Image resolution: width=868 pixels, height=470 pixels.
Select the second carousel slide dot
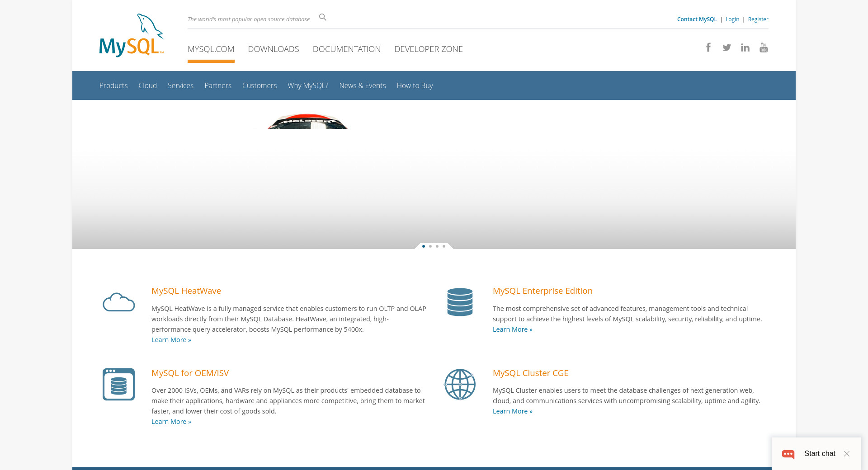click(x=430, y=246)
